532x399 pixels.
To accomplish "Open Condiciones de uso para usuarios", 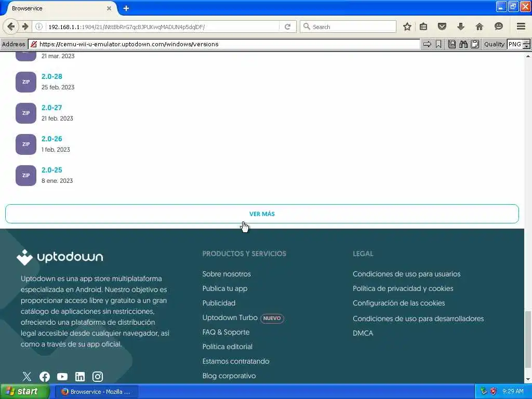I will 406,274.
